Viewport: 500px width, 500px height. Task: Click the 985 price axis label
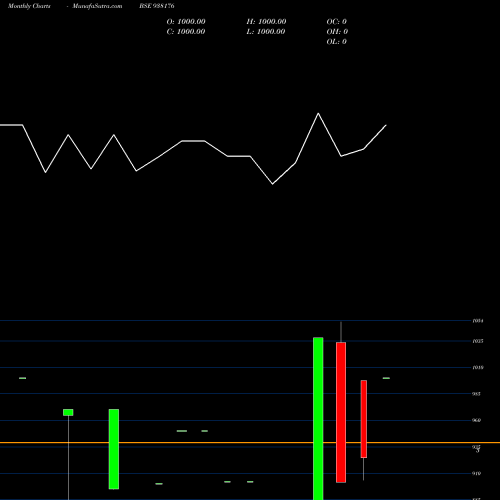pyautogui.click(x=477, y=394)
